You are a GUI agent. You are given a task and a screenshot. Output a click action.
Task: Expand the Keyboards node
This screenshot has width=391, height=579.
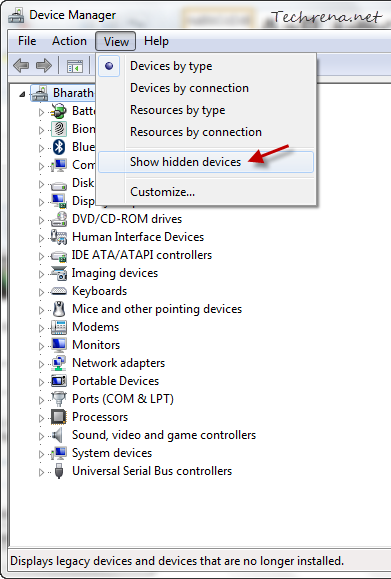41,292
